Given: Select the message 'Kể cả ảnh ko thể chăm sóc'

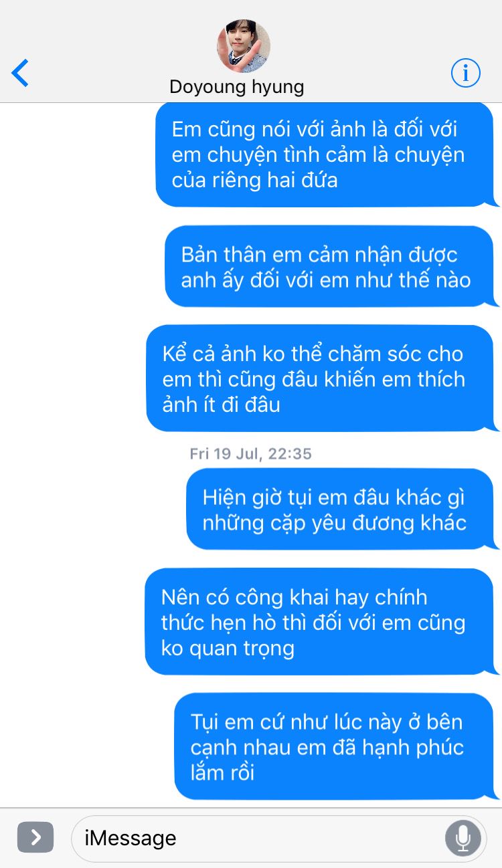Looking at the screenshot, I should [322, 379].
